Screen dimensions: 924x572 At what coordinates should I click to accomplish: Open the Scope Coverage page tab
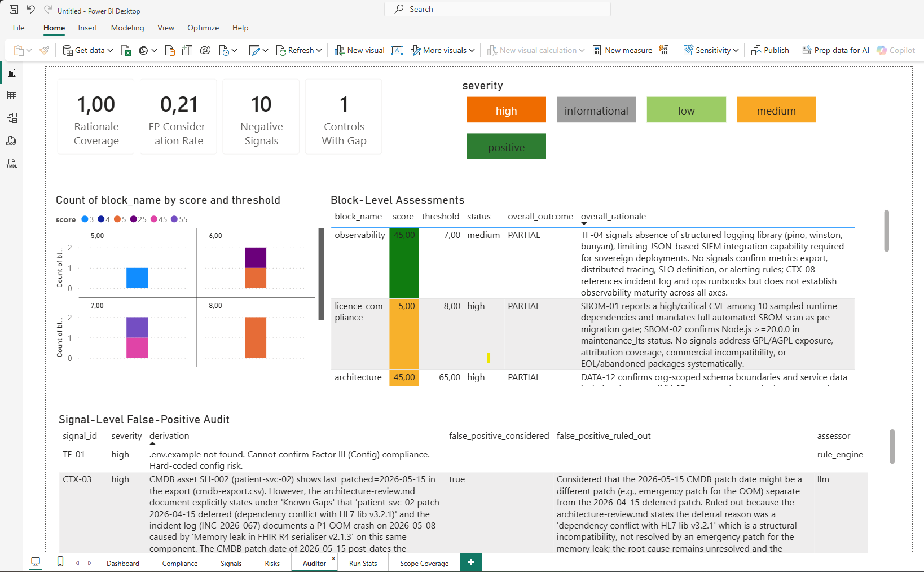coord(424,563)
